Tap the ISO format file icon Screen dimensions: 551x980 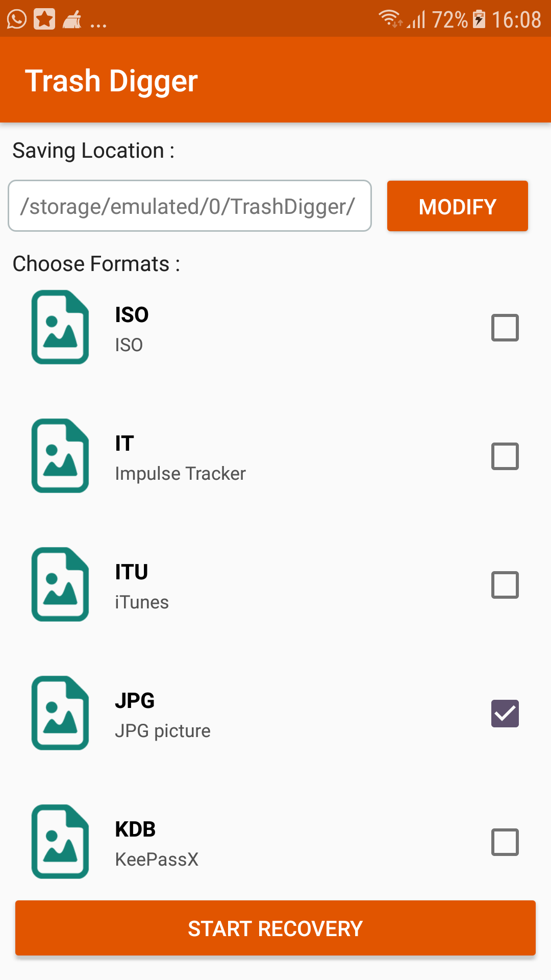[x=60, y=327]
